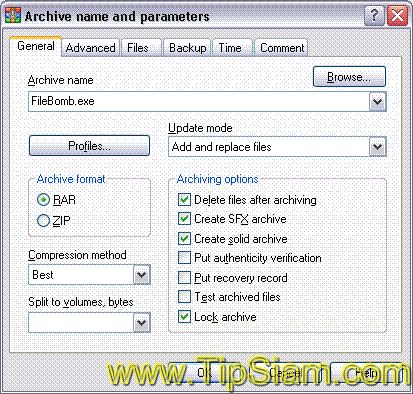Click the question mark help button
413x394 pixels.
(x=374, y=15)
